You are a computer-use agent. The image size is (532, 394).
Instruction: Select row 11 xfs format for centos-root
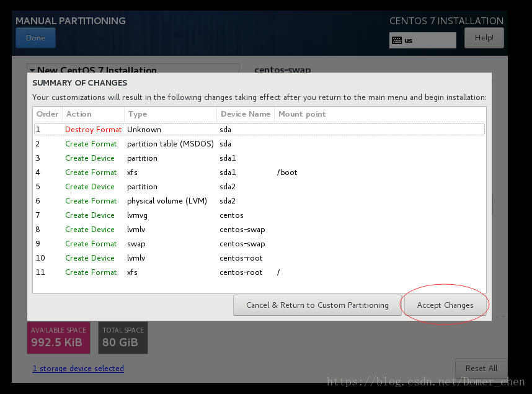tap(260, 272)
